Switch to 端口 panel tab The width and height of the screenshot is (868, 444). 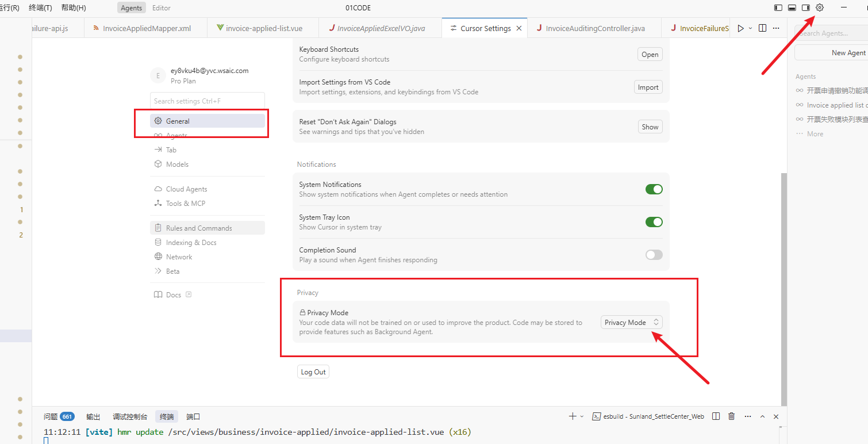click(193, 416)
